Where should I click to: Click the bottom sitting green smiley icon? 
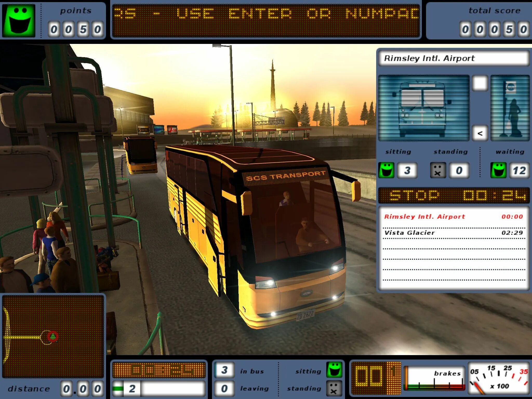[334, 370]
